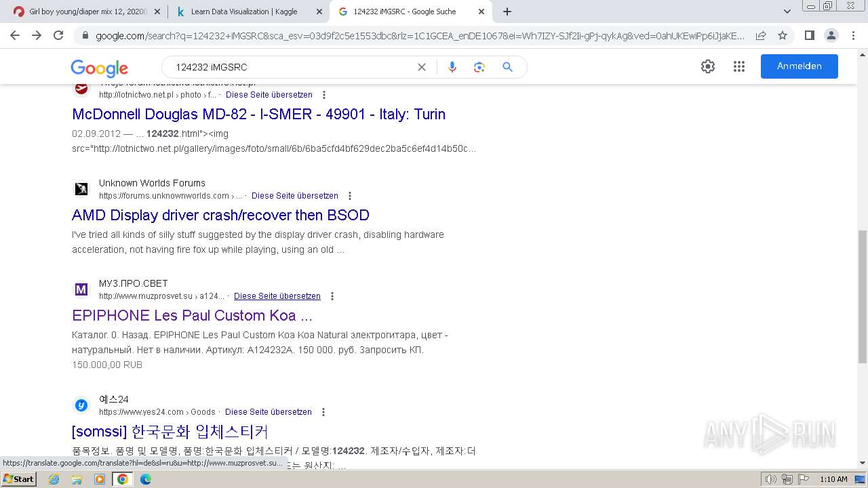Screen dimensions: 868x488
Task: Bookmark this page with the star icon
Action: click(783, 35)
